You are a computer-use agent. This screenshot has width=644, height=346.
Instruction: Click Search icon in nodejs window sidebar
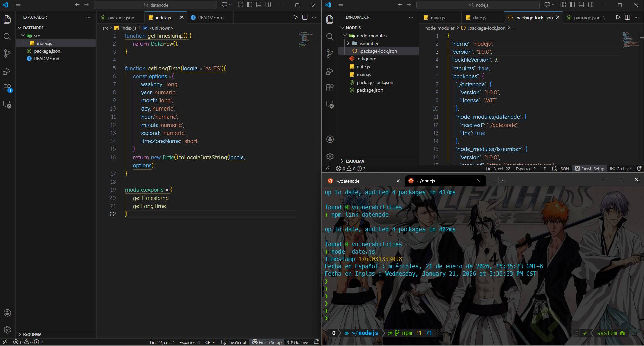(330, 37)
